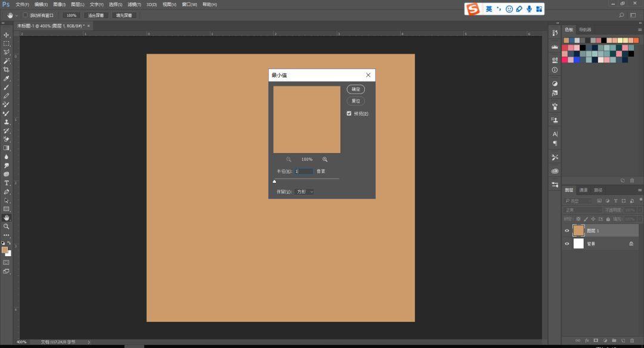Viewport: 644px width, 348px height.
Task: Enable 滚动所有窗口 checkbox
Action: 26,15
